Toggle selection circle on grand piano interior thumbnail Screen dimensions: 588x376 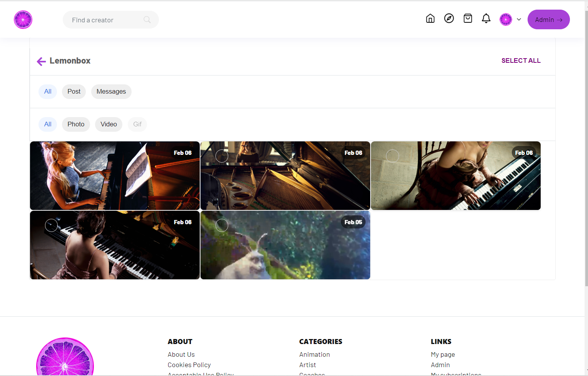(x=222, y=156)
